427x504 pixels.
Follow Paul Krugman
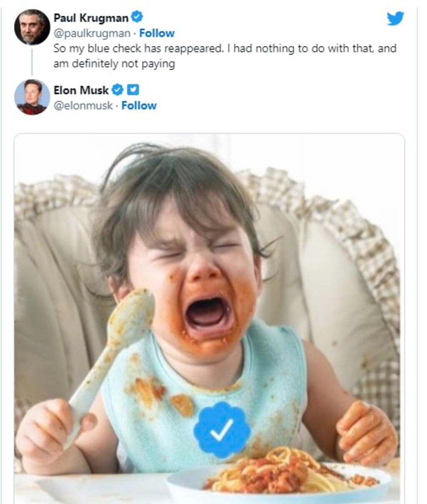coord(157,33)
